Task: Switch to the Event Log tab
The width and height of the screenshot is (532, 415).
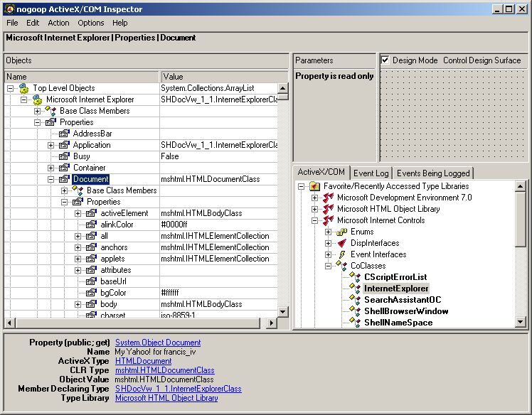Action: tap(371, 173)
